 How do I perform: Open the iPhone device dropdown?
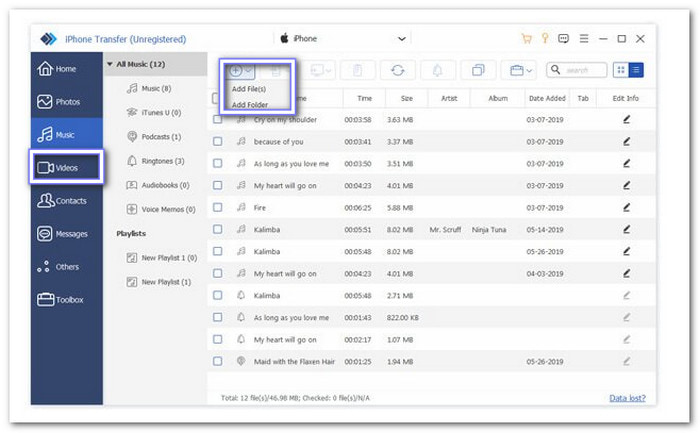pyautogui.click(x=402, y=39)
